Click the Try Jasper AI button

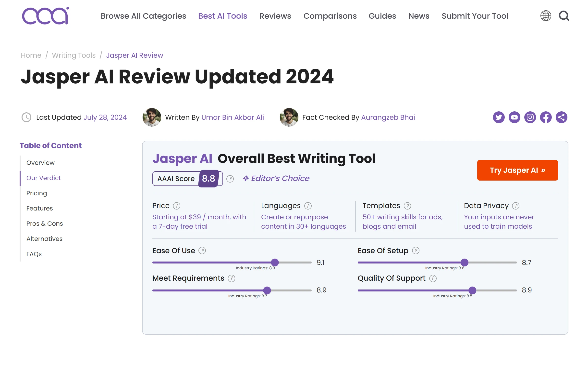[517, 170]
